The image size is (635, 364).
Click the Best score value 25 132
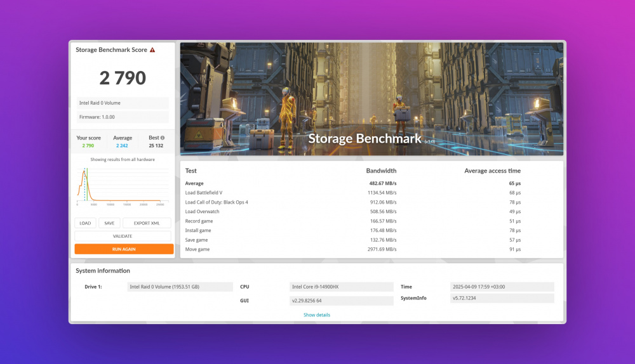point(156,146)
